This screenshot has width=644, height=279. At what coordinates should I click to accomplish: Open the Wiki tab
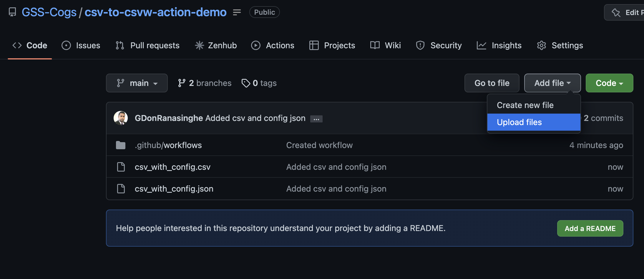pos(385,45)
